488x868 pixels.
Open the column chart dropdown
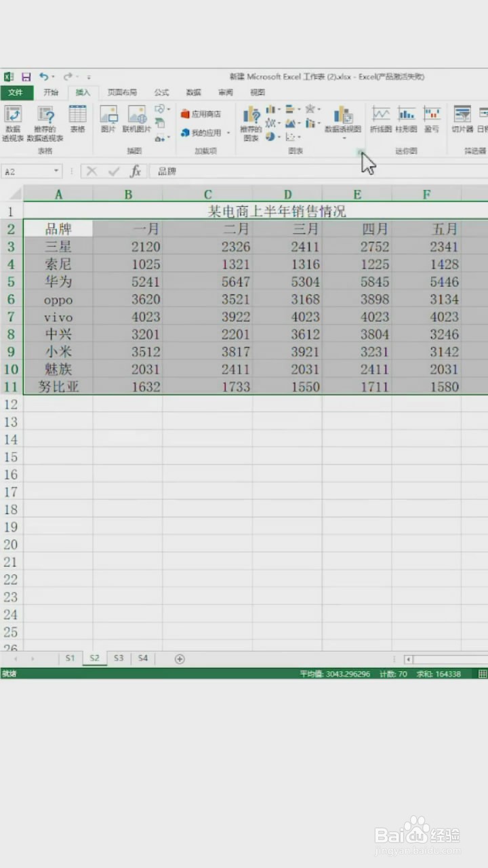(x=272, y=108)
